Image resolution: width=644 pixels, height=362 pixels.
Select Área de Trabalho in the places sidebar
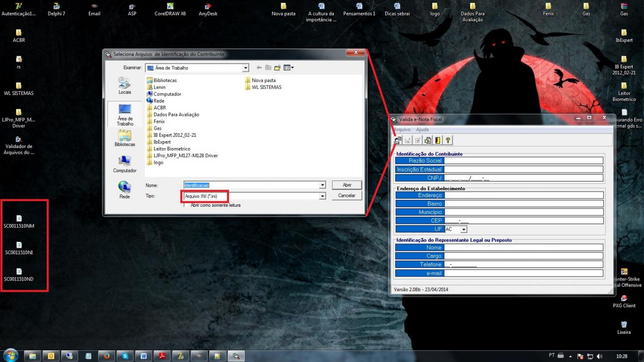[x=125, y=115]
